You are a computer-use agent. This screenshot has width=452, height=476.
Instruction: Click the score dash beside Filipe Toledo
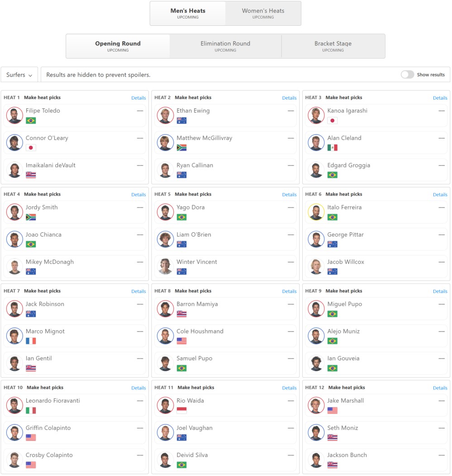(140, 111)
